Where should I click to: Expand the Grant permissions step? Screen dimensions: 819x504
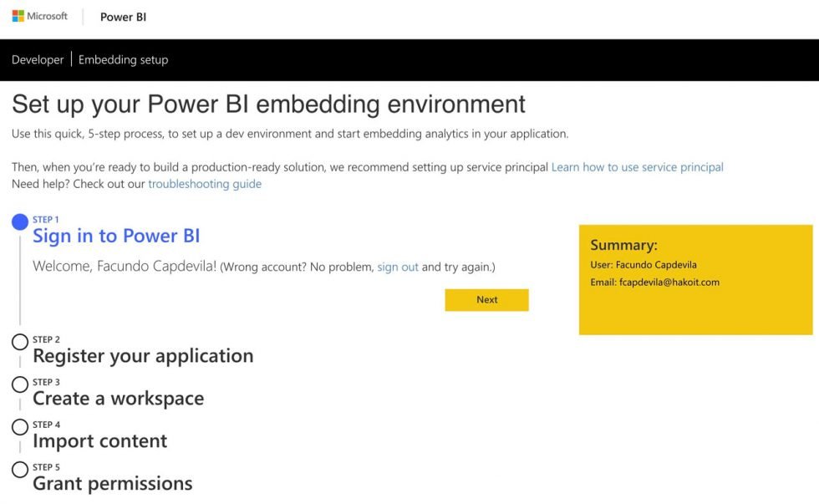pos(112,484)
